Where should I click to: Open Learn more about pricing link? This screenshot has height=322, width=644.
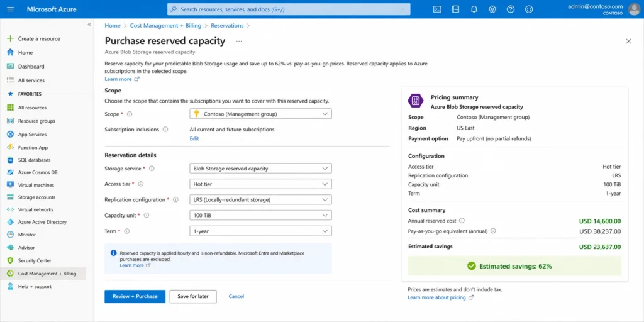(x=441, y=297)
